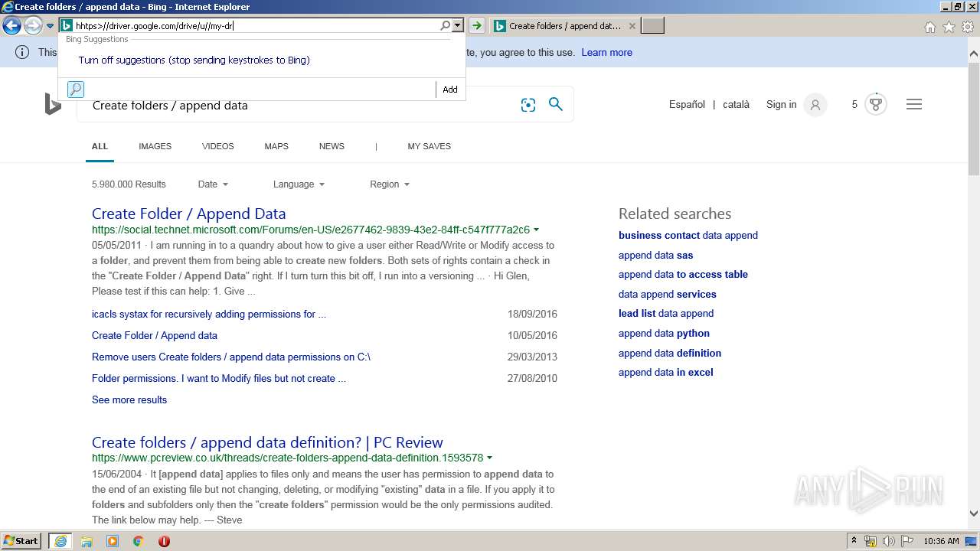Viewport: 980px width, 551px height.
Task: Open Remove users Create folders sublink
Action: click(231, 357)
